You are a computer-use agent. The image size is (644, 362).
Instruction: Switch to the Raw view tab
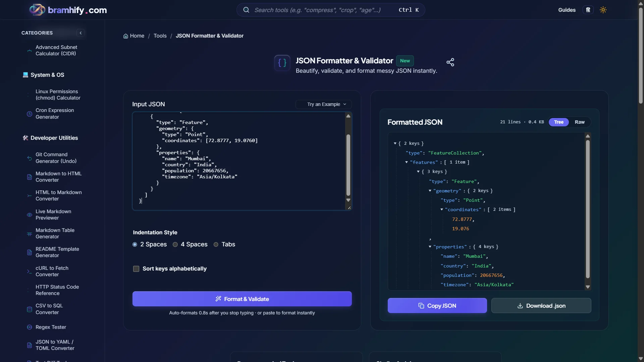pos(580,122)
